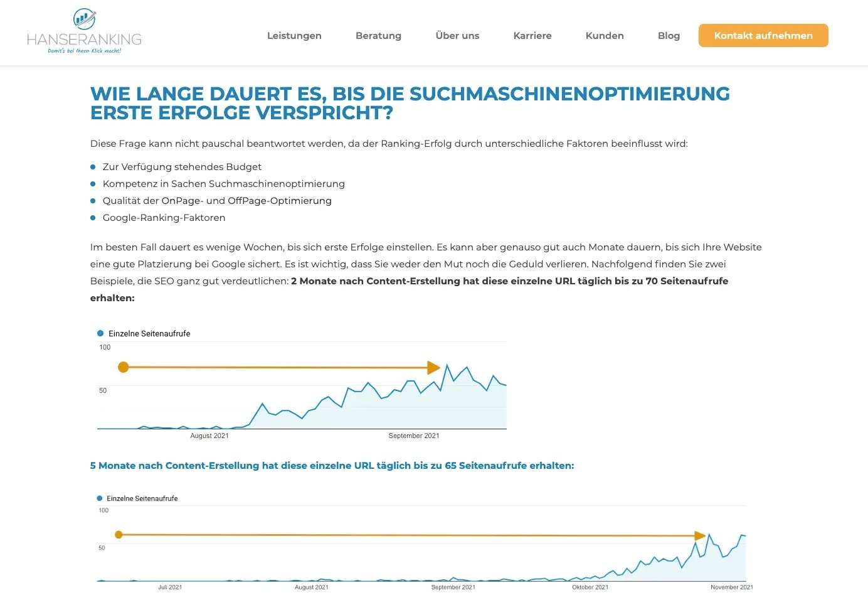Click the 'Google-Ranking-Faktoren' list item
This screenshot has height=600, width=868.
[x=164, y=218]
